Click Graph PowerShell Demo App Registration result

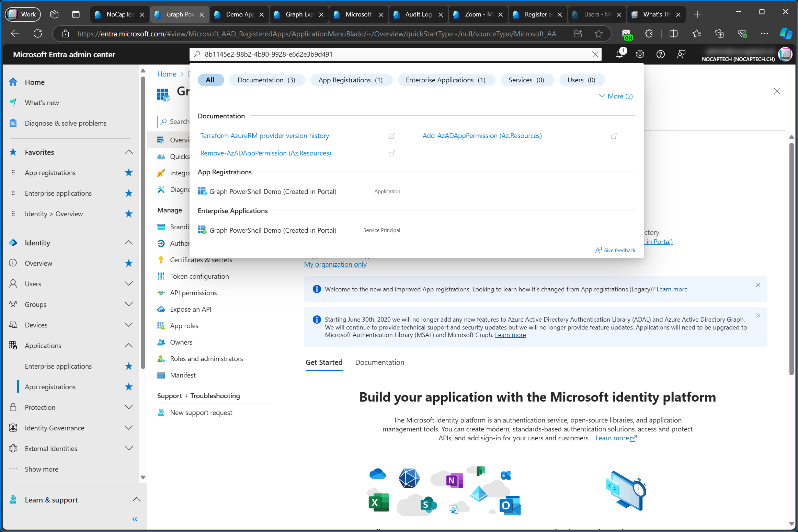(273, 190)
